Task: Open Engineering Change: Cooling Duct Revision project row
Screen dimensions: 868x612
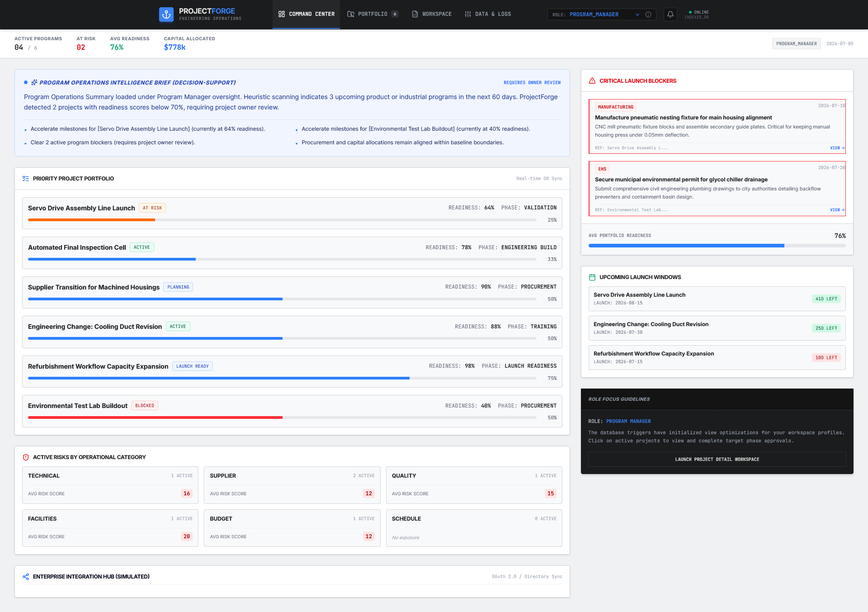Action: click(x=292, y=332)
